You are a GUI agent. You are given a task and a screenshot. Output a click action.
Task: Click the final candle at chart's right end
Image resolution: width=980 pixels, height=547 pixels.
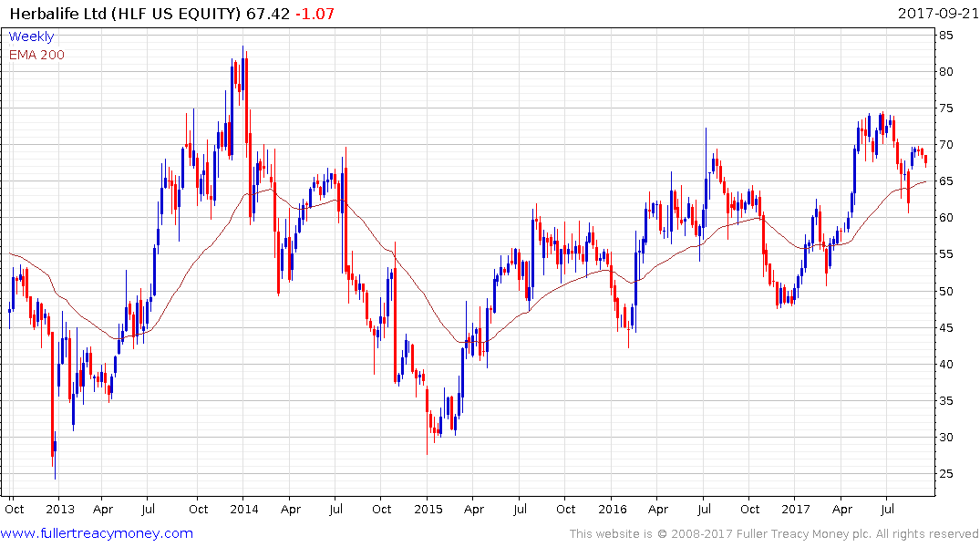click(x=925, y=160)
